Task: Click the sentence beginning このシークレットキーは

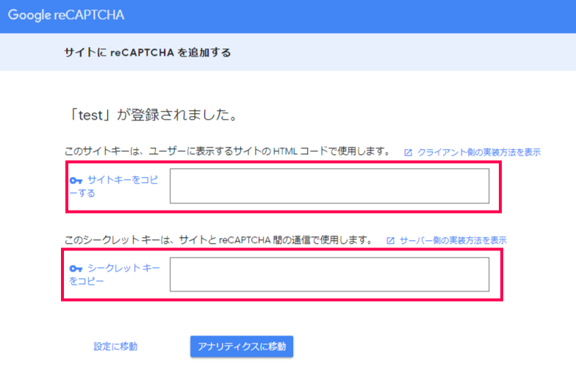Action: pyautogui.click(x=218, y=240)
